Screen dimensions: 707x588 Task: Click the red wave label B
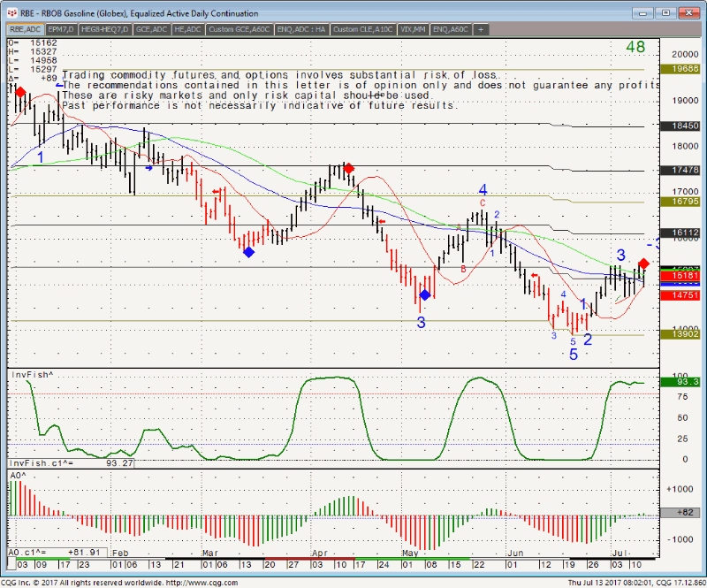[463, 270]
